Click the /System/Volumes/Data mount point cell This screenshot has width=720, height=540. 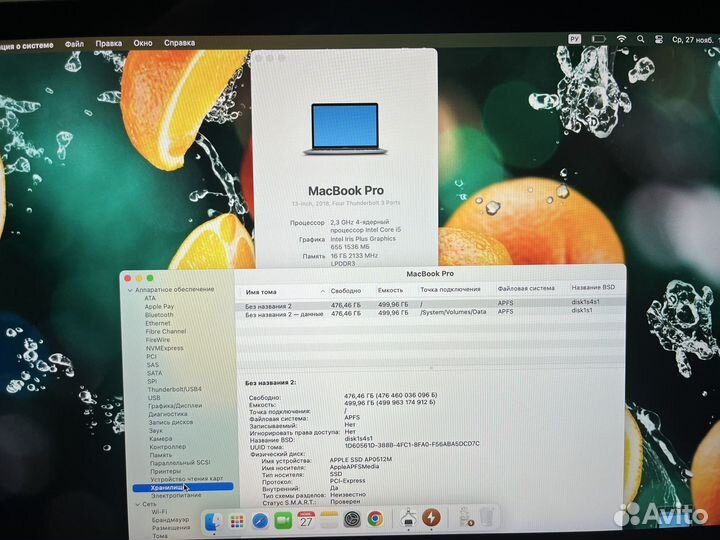tap(453, 312)
